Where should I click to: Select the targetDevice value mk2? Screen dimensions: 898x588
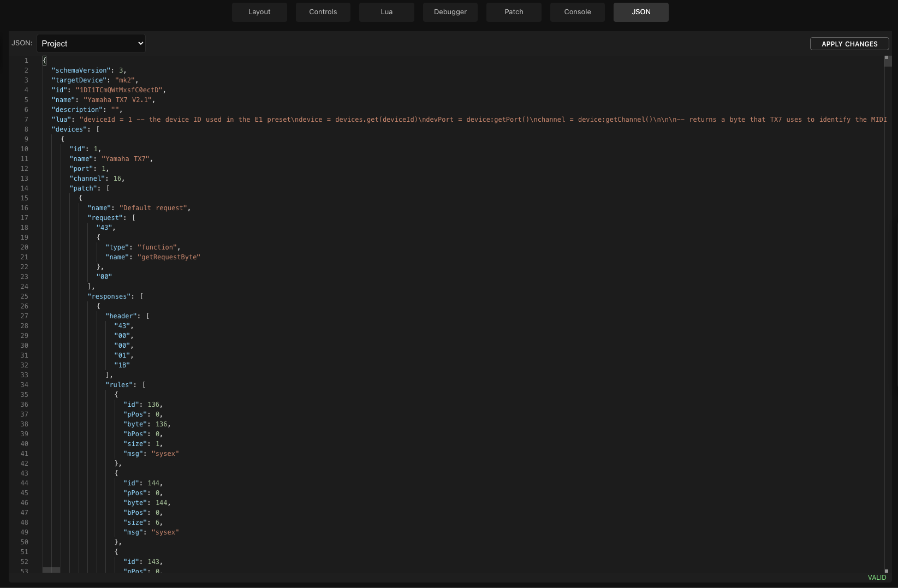[127, 80]
